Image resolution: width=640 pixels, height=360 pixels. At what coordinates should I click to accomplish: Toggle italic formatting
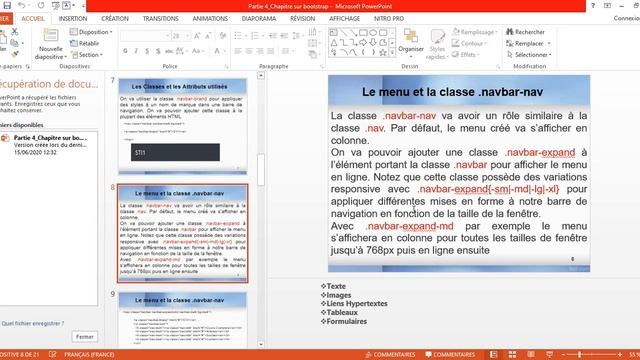coord(136,51)
